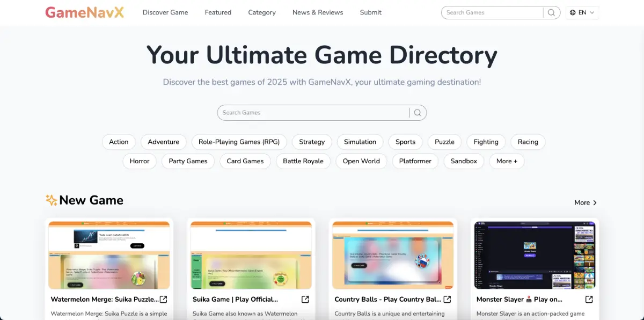
Task: Click the sparkle icon beside New Game heading
Action: [x=51, y=199]
